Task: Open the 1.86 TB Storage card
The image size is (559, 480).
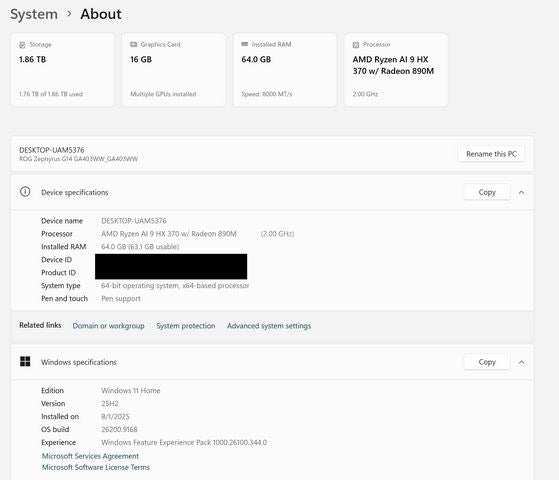Action: pyautogui.click(x=63, y=70)
